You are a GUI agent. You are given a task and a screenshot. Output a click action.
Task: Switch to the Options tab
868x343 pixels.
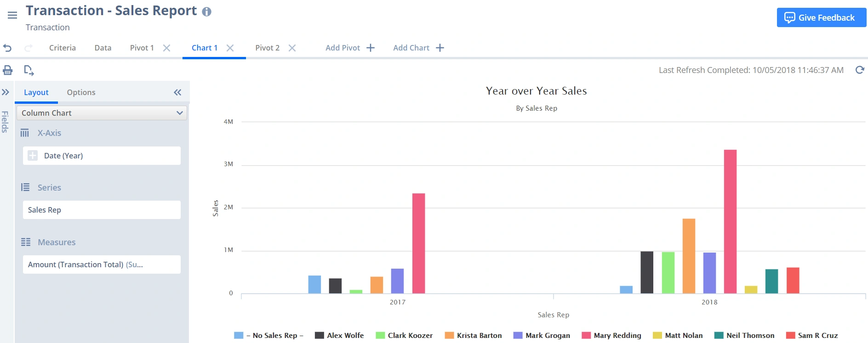click(x=81, y=92)
